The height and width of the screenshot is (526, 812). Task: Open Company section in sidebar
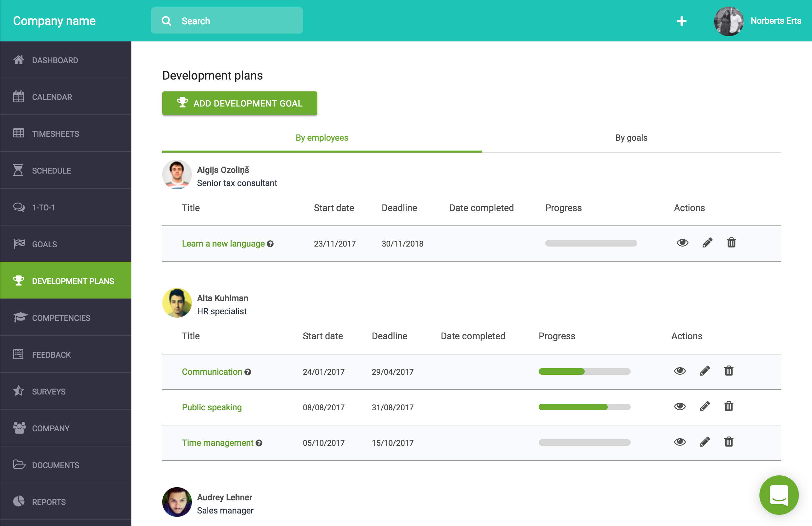65,428
